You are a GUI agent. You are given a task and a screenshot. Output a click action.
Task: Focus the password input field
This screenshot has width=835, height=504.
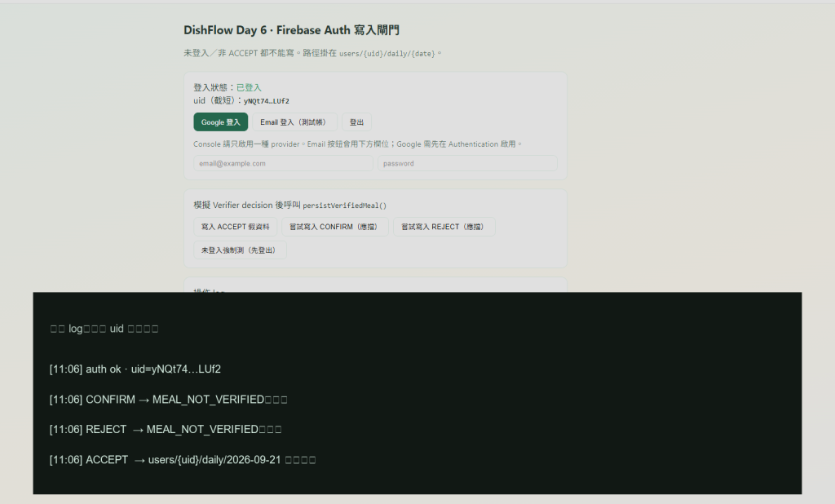467,163
